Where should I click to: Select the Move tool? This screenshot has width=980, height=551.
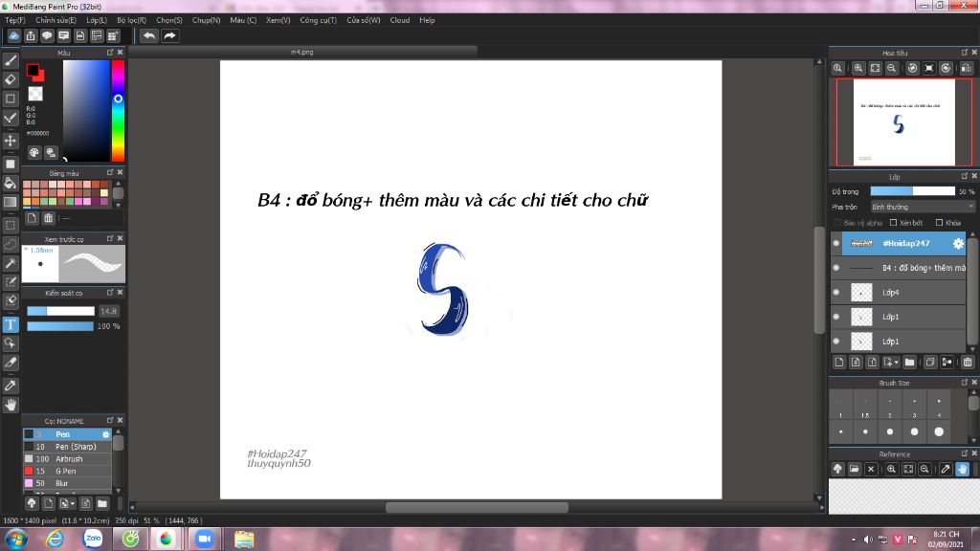pyautogui.click(x=11, y=141)
